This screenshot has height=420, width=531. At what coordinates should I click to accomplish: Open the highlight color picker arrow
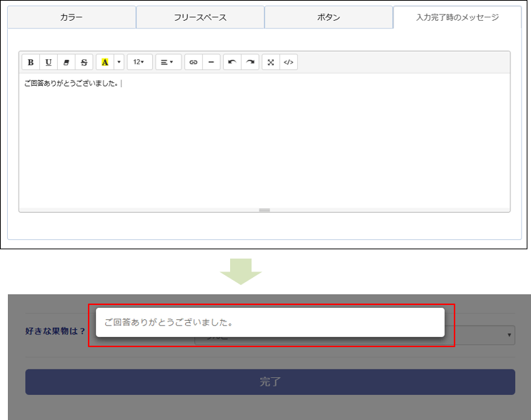119,62
